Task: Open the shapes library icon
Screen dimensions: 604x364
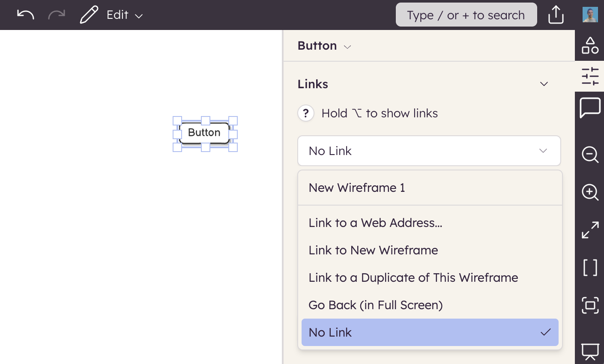Action: point(590,45)
